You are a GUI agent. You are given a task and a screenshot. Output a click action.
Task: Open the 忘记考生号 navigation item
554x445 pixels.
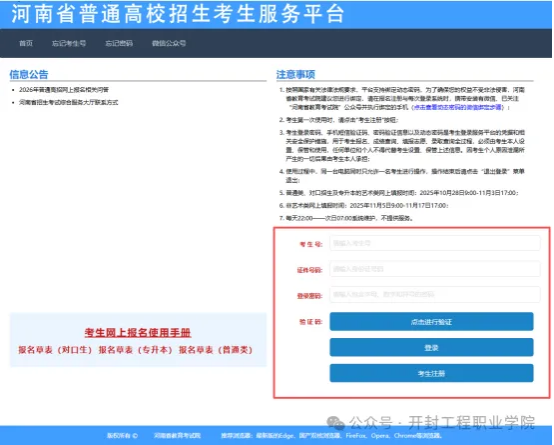coord(69,43)
